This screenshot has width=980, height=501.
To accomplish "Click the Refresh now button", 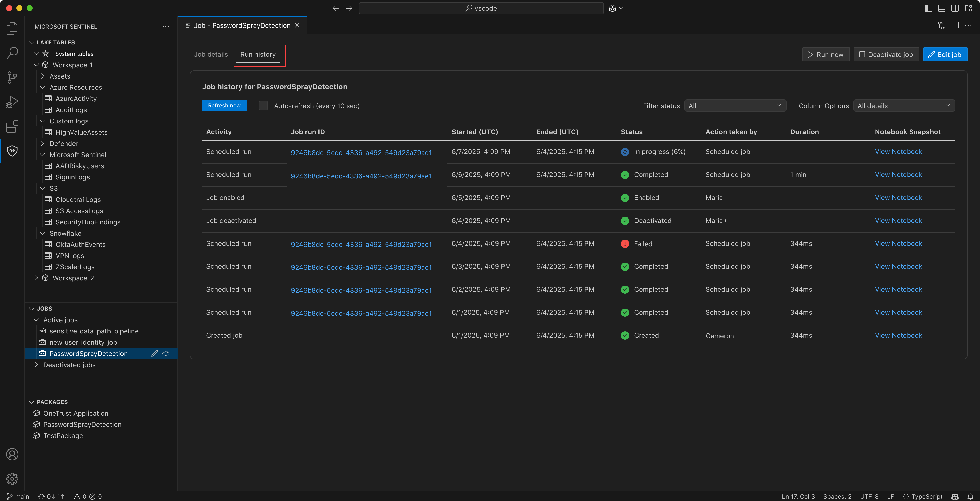I will [x=224, y=106].
